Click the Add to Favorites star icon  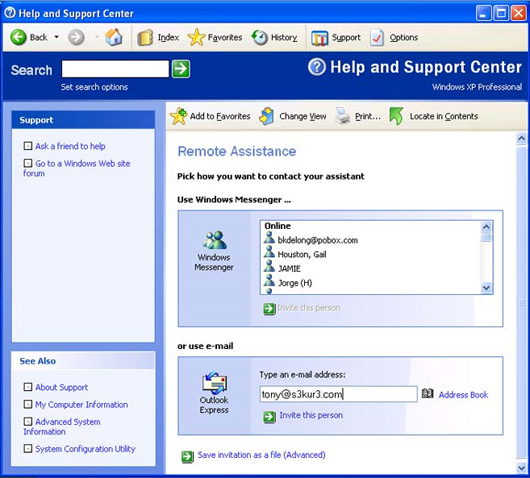[178, 116]
